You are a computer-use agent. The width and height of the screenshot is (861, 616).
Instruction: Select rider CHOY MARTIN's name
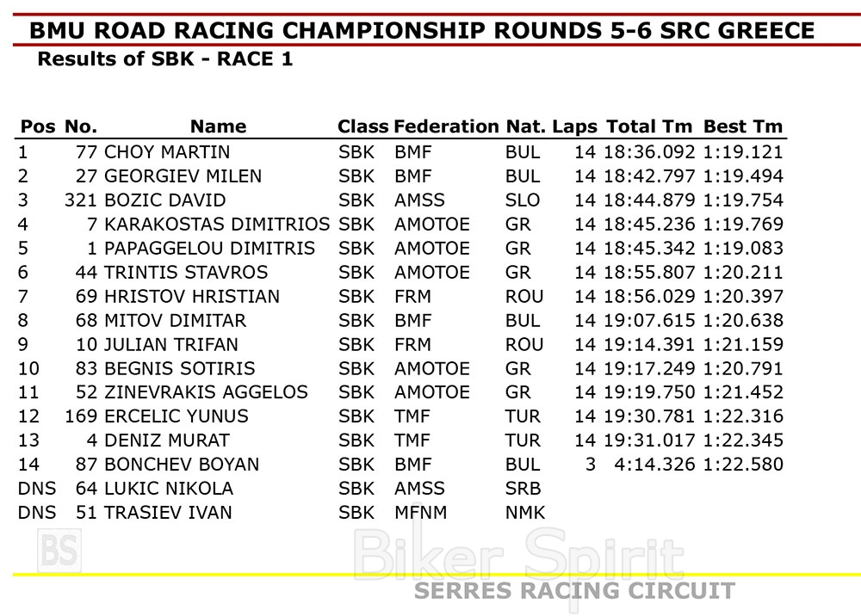(x=167, y=152)
